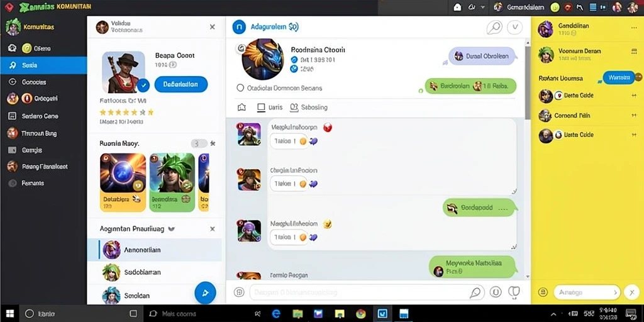Click the search magnifier in chat header
644x322 pixels.
click(494, 28)
